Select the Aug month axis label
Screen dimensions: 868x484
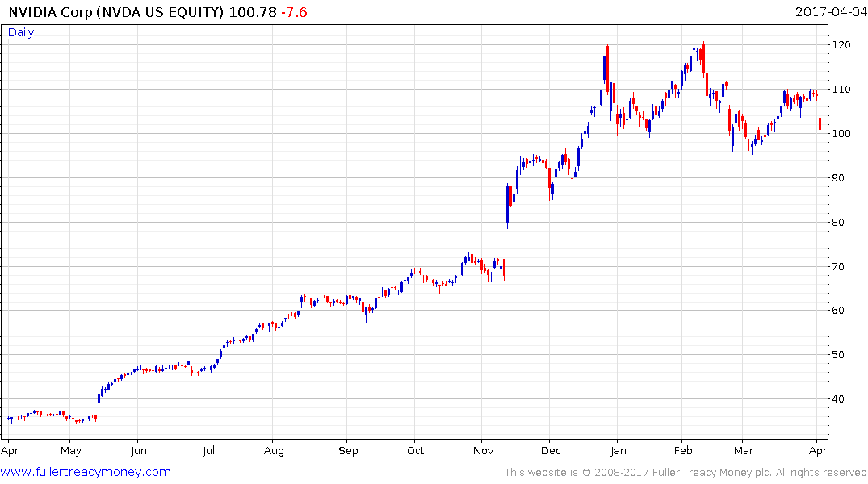pyautogui.click(x=274, y=451)
